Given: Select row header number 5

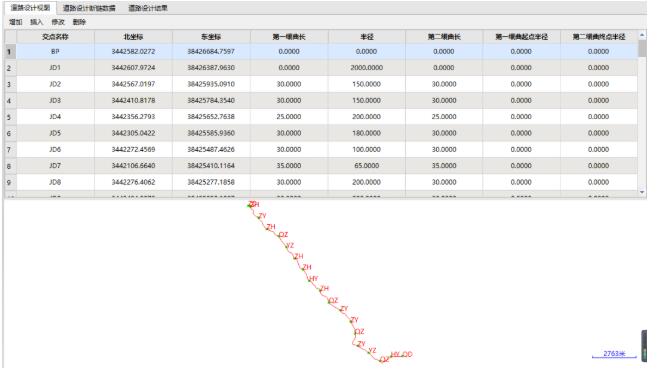Looking at the screenshot, I should point(10,117).
